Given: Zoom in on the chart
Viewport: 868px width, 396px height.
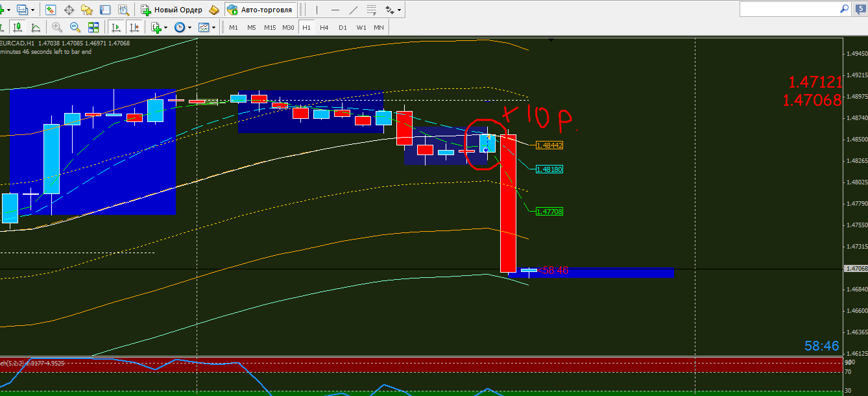Looking at the screenshot, I should click(x=57, y=27).
